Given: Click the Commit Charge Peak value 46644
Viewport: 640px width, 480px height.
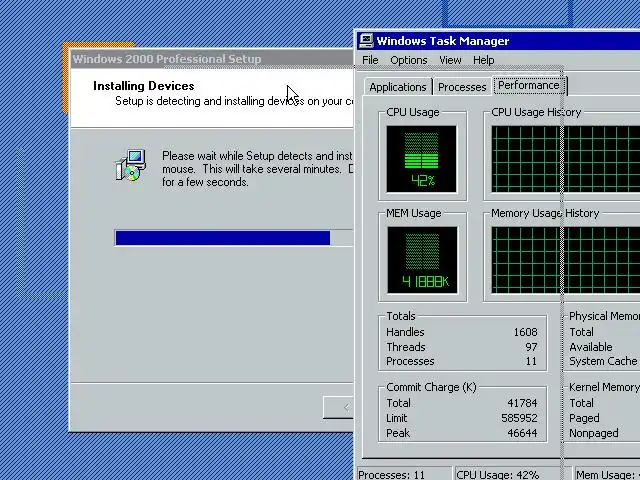Looking at the screenshot, I should tap(522, 433).
